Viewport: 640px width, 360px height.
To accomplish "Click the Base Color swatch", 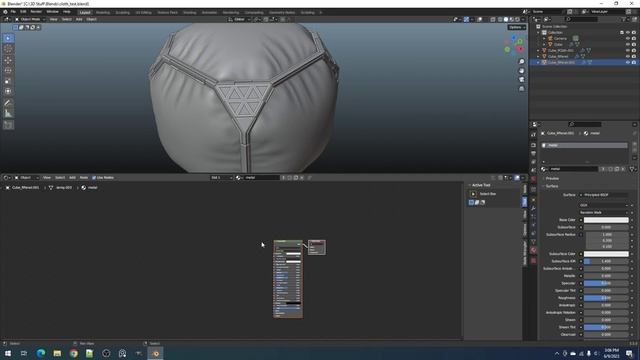I will (606, 220).
